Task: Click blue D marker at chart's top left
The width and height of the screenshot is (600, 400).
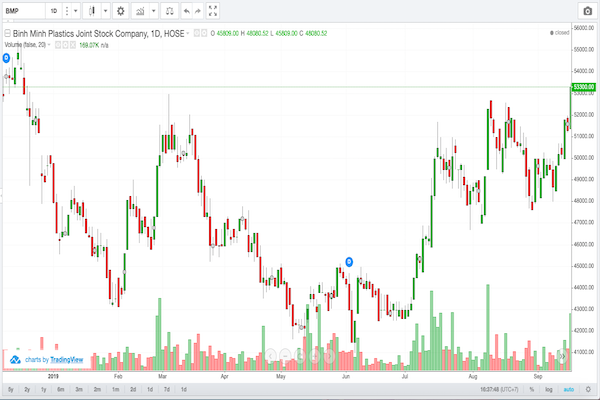Action: click(6, 58)
